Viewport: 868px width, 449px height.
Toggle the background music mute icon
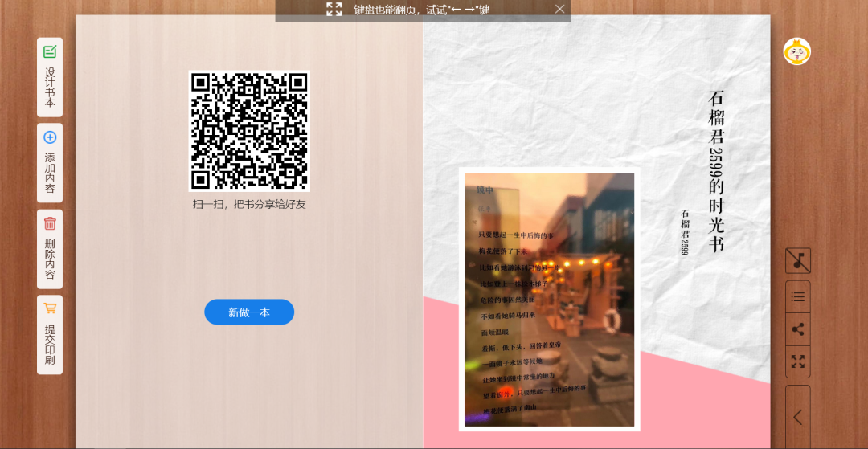[x=797, y=260]
